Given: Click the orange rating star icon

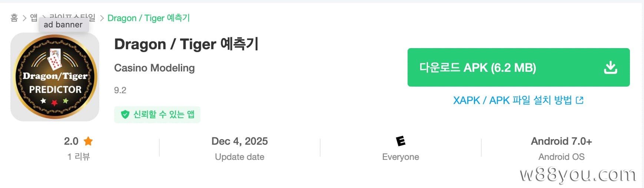Looking at the screenshot, I should (x=88, y=141).
